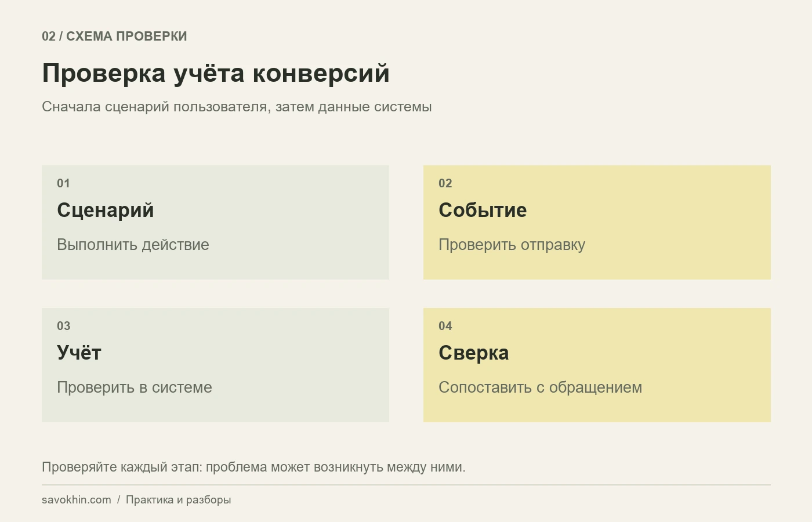Click the step number "01"
Image resolution: width=812 pixels, height=522 pixels.
click(63, 183)
